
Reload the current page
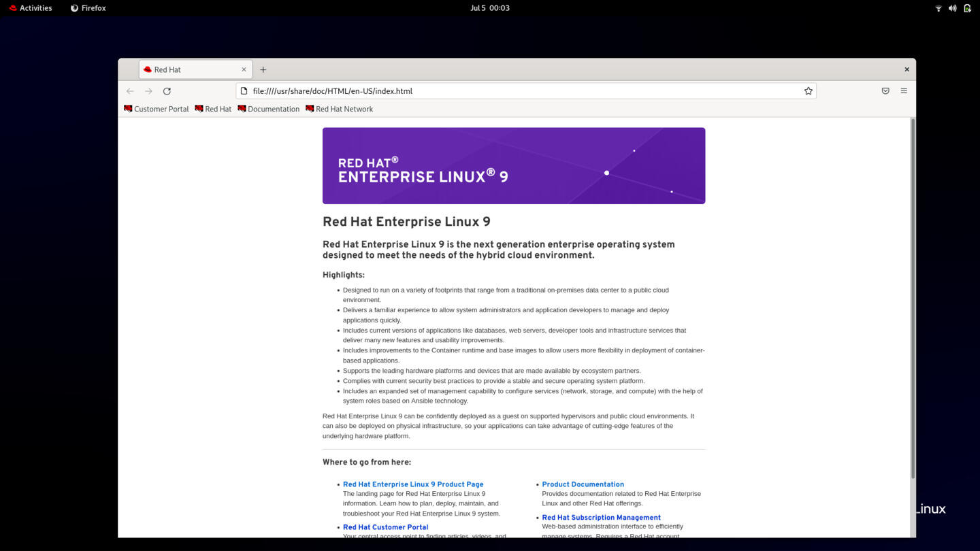pos(167,91)
